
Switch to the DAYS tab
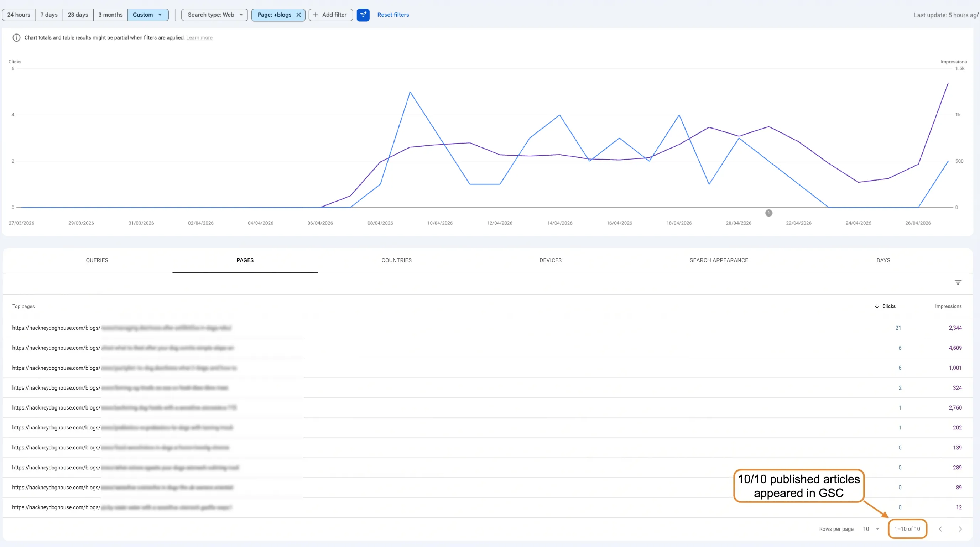[883, 260]
